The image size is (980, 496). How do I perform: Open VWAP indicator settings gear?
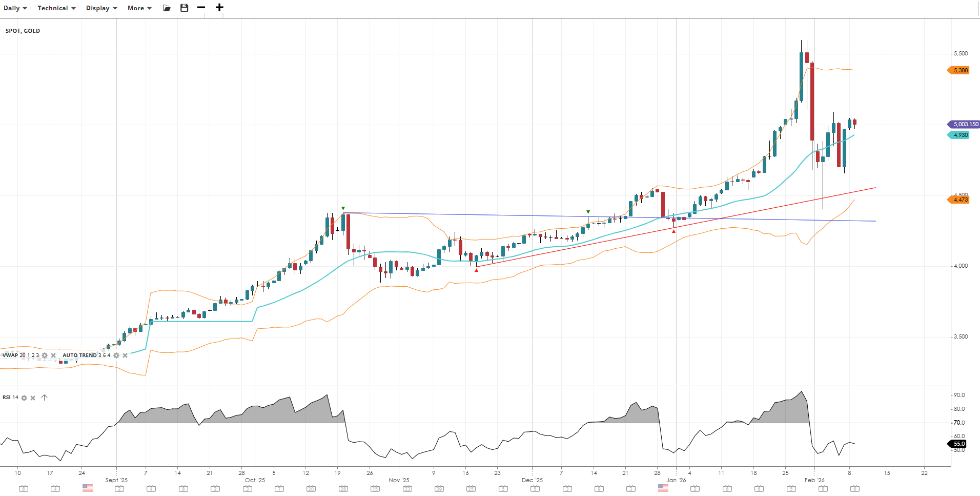tap(45, 355)
